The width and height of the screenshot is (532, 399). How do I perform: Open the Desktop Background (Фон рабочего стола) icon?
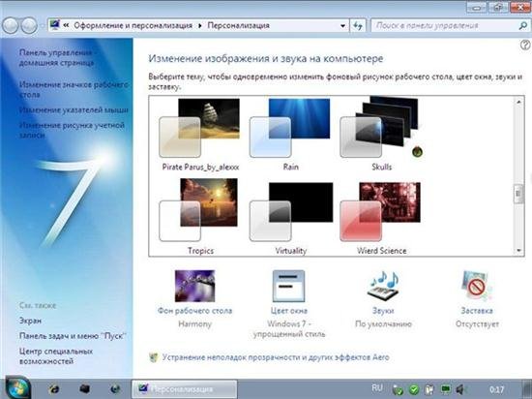click(x=194, y=286)
